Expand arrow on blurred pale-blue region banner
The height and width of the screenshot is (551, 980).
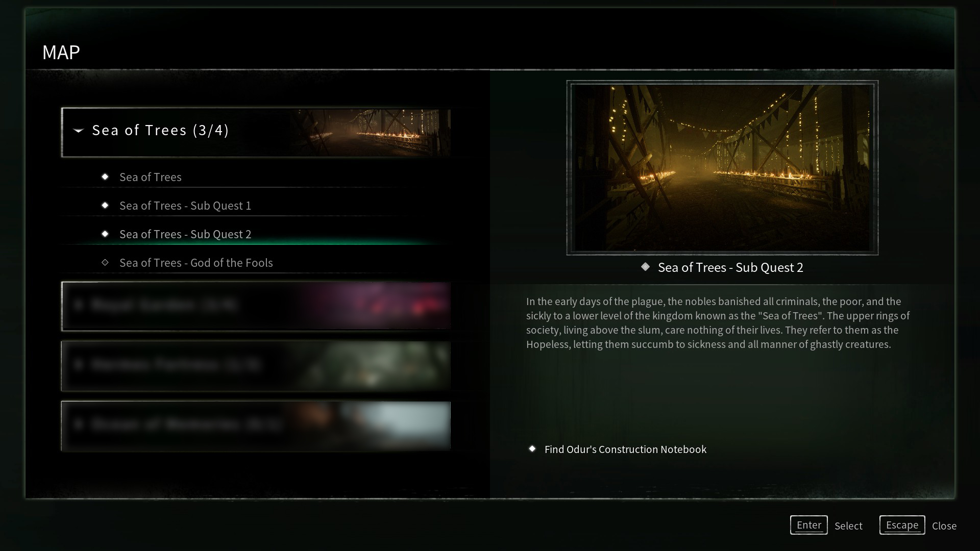[x=78, y=424]
